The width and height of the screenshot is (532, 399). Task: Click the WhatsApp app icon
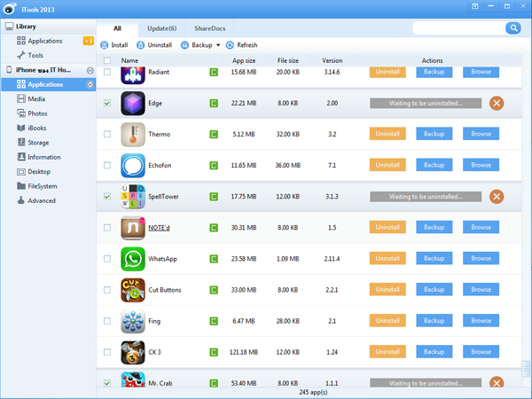131,258
